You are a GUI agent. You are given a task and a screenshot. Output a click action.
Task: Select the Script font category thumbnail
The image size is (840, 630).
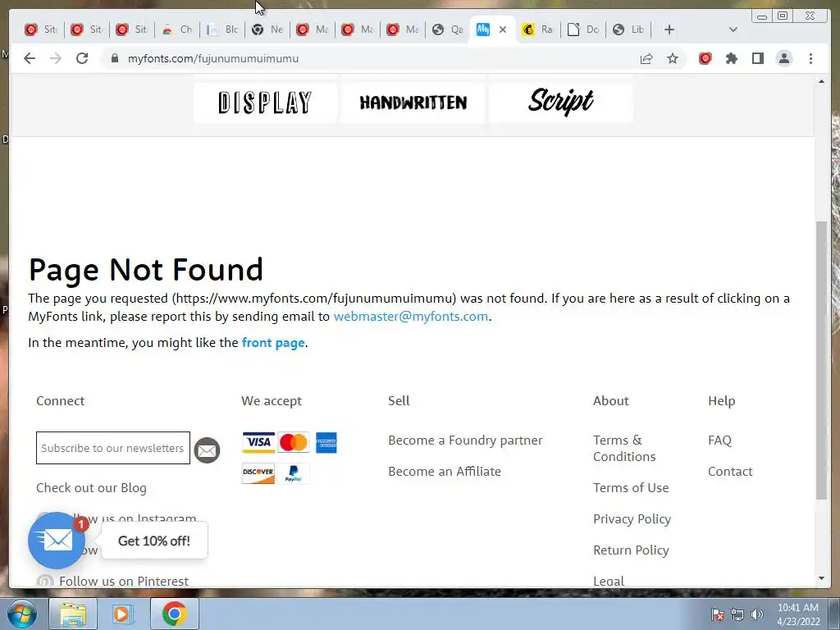(x=560, y=103)
